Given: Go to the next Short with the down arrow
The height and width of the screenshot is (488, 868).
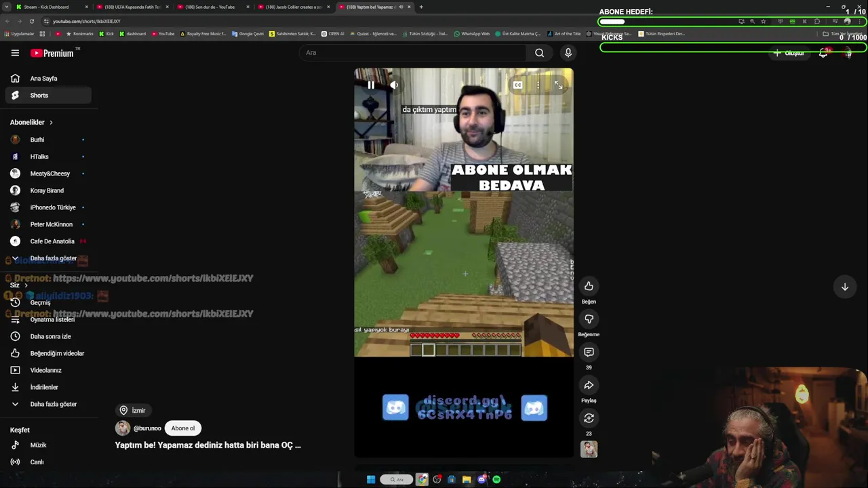Looking at the screenshot, I should (845, 287).
